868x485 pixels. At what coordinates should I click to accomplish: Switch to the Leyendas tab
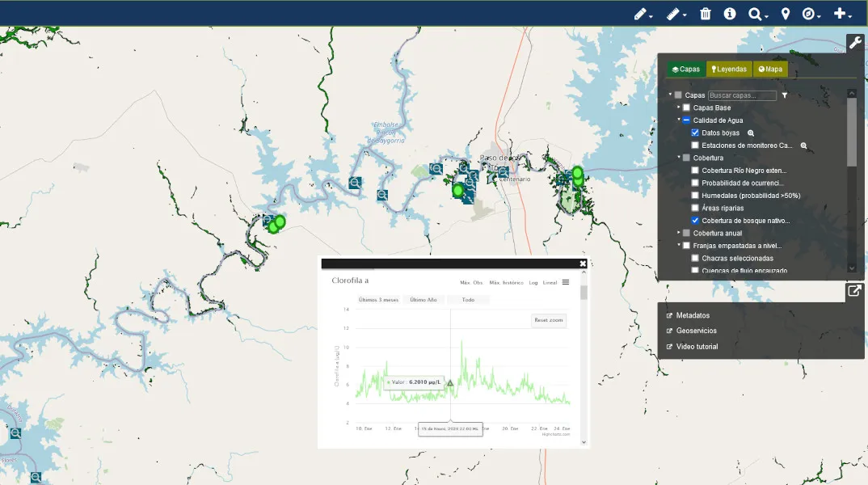tap(729, 70)
